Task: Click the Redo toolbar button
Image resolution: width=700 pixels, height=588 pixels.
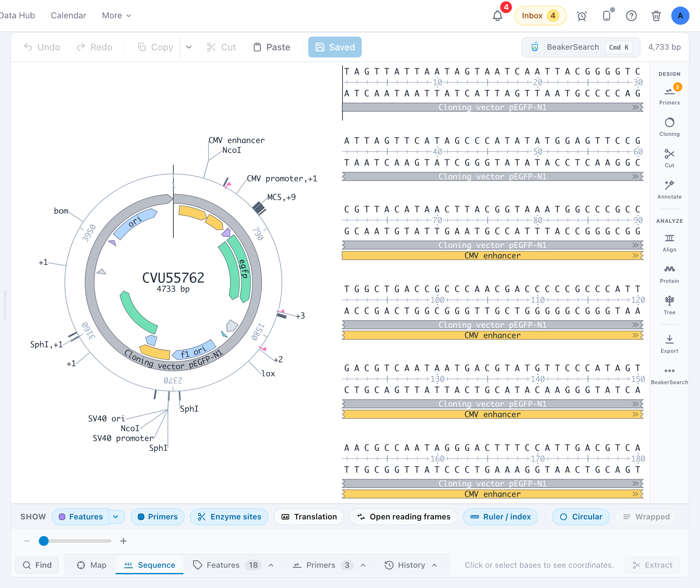Action: click(x=95, y=47)
